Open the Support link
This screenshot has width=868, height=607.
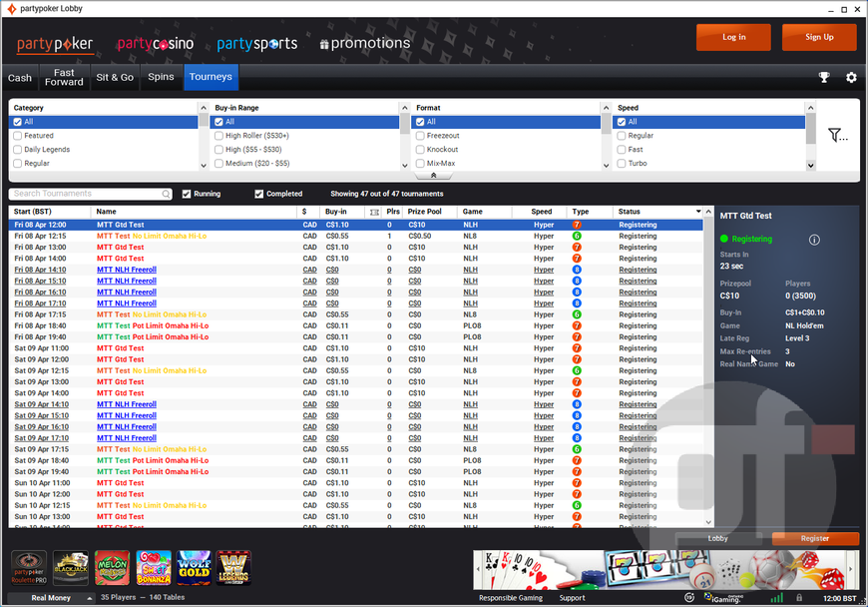click(x=572, y=598)
